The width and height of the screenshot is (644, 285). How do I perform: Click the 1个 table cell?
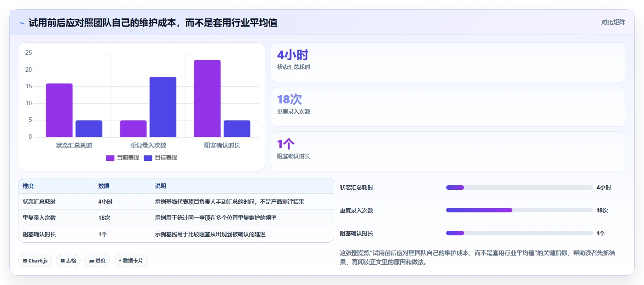tap(103, 234)
